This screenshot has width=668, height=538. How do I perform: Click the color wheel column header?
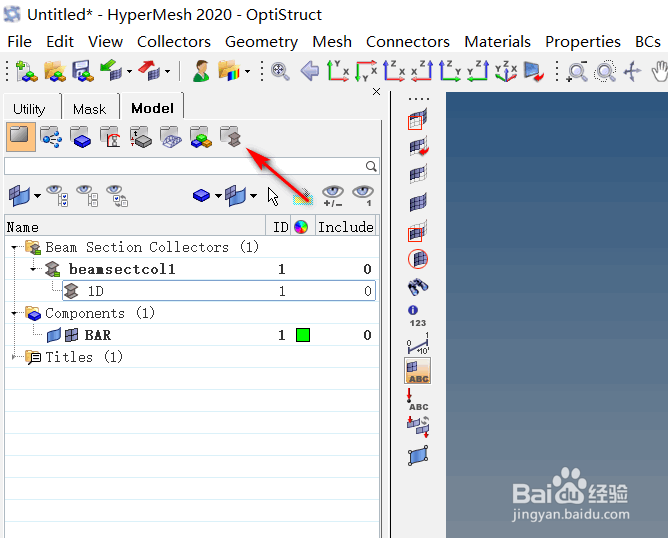tap(301, 227)
